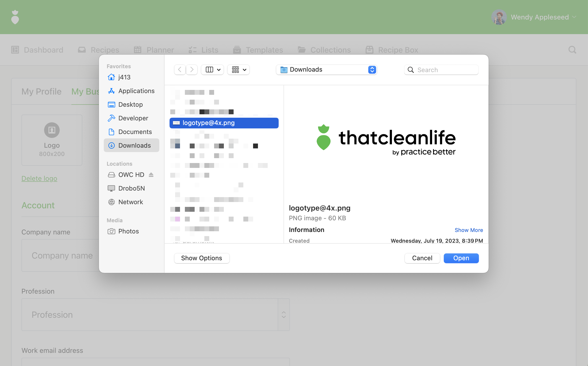This screenshot has height=366, width=588.
Task: Open the grouping options dropdown
Action: coord(238,70)
